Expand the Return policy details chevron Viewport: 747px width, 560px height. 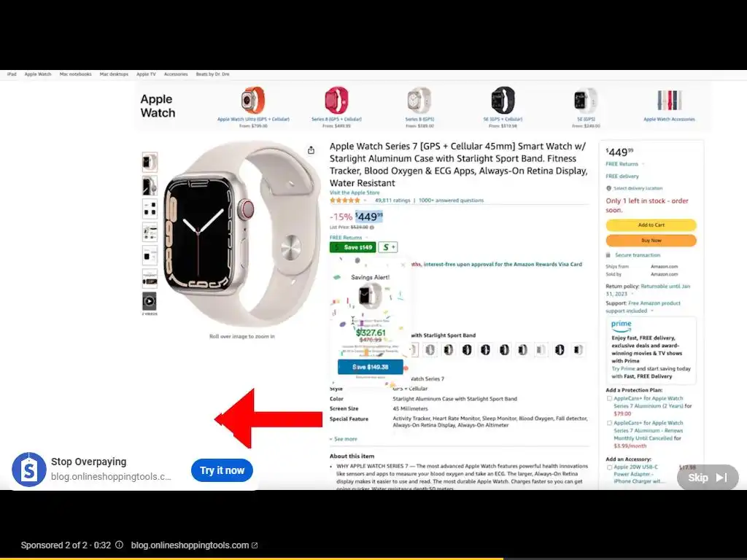[x=632, y=295]
